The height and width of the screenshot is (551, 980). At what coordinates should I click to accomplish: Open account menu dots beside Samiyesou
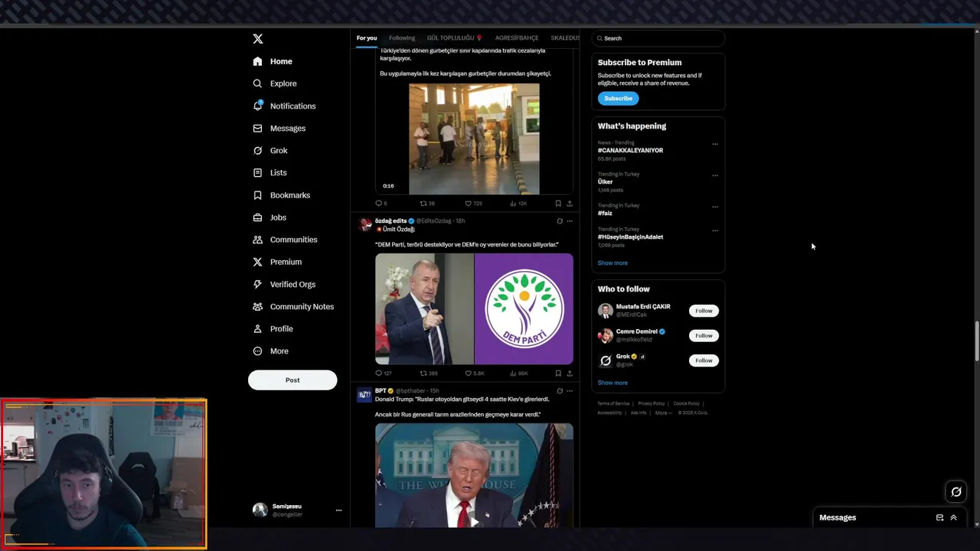pyautogui.click(x=338, y=510)
